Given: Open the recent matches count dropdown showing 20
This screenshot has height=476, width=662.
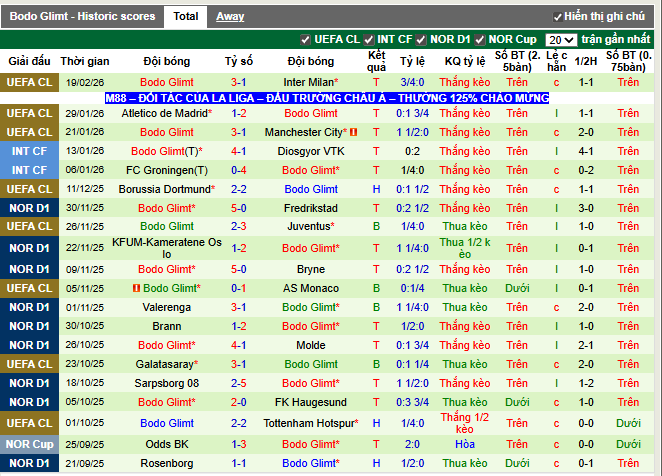Looking at the screenshot, I should coord(561,39).
